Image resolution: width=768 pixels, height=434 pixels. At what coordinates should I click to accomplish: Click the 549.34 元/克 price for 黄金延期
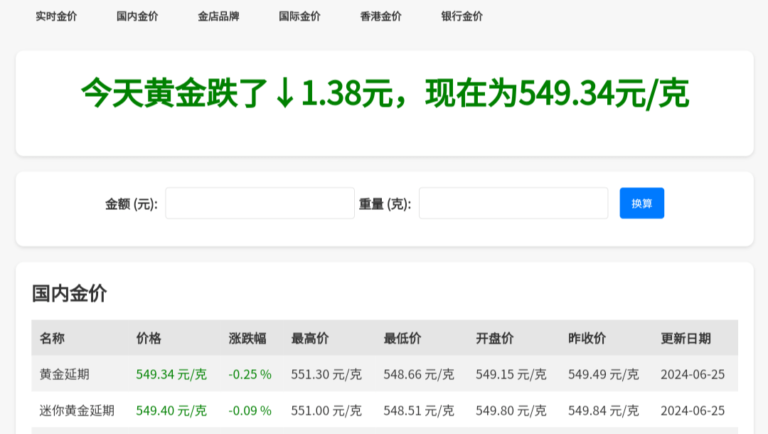tap(171, 374)
